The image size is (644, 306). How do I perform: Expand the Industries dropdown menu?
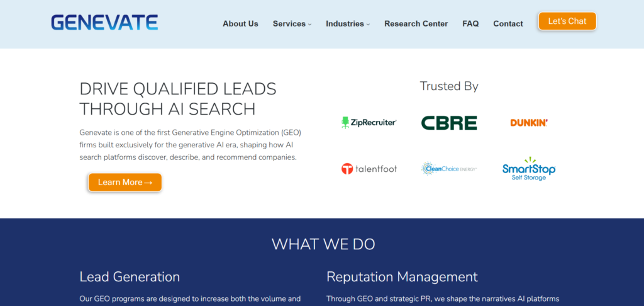point(348,24)
